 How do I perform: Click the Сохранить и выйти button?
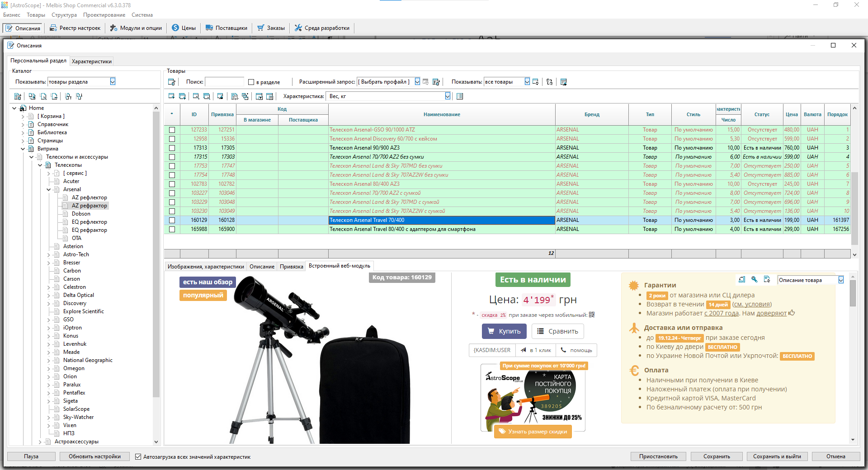(777, 456)
